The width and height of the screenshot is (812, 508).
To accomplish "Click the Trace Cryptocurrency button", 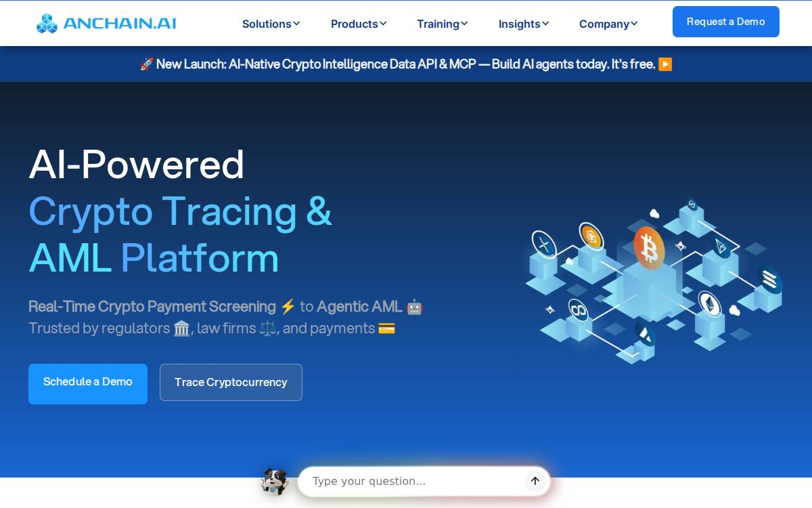I will [231, 383].
